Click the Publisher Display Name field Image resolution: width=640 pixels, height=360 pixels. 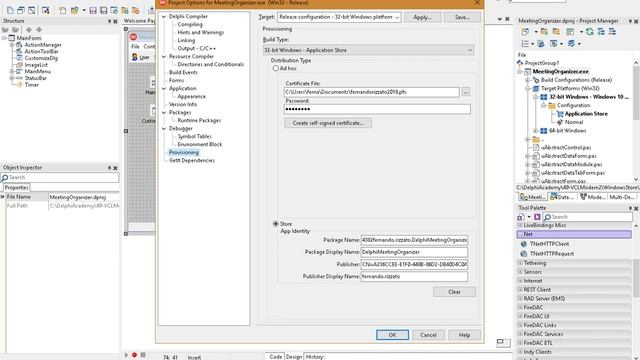[x=414, y=277]
